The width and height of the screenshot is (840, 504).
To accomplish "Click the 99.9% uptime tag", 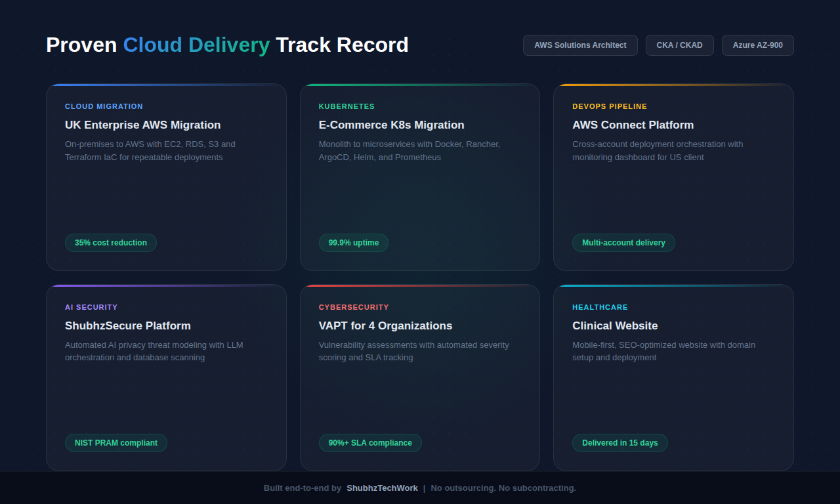I will (354, 243).
